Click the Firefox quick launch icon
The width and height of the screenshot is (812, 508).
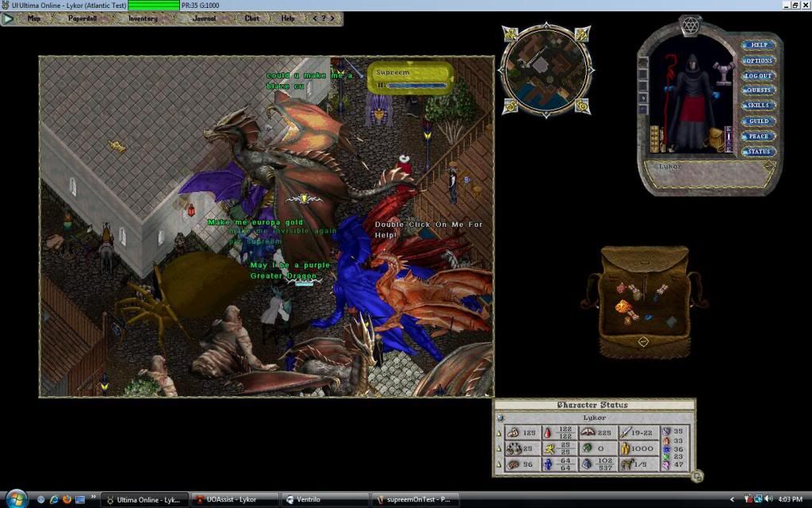point(67,500)
